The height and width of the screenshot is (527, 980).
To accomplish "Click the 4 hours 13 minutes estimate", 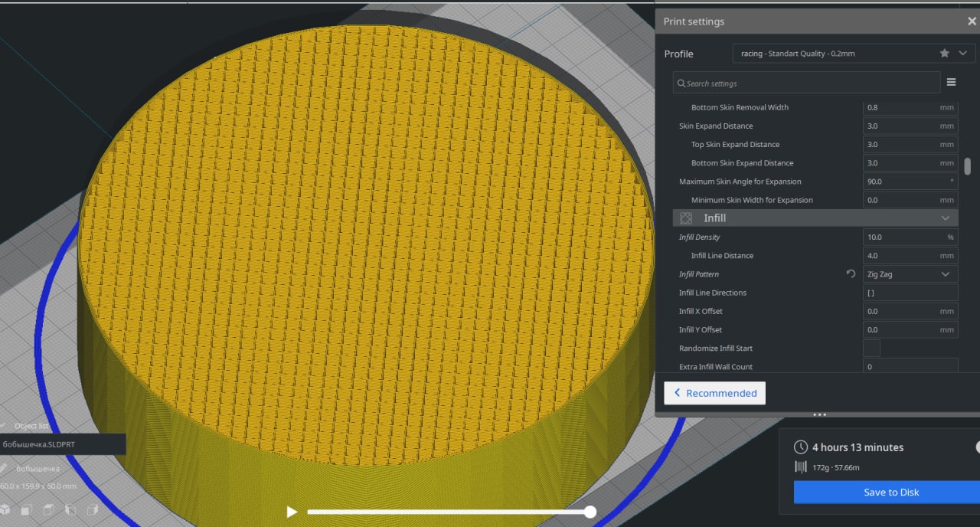I will tap(857, 447).
